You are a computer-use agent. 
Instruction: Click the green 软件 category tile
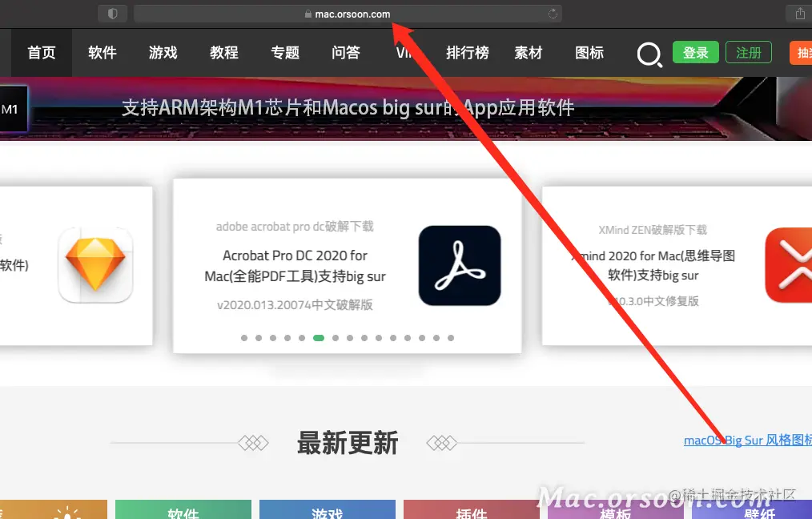pyautogui.click(x=183, y=509)
